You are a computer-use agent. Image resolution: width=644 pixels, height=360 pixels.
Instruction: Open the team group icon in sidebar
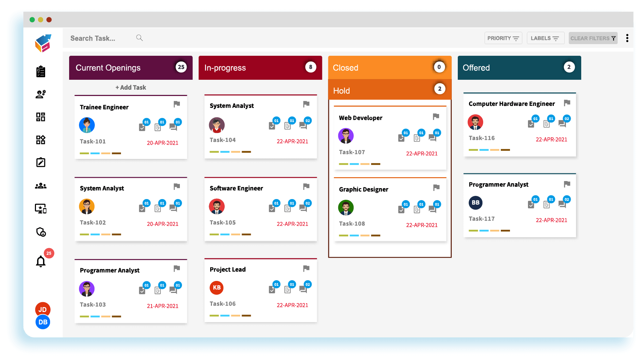pyautogui.click(x=41, y=186)
